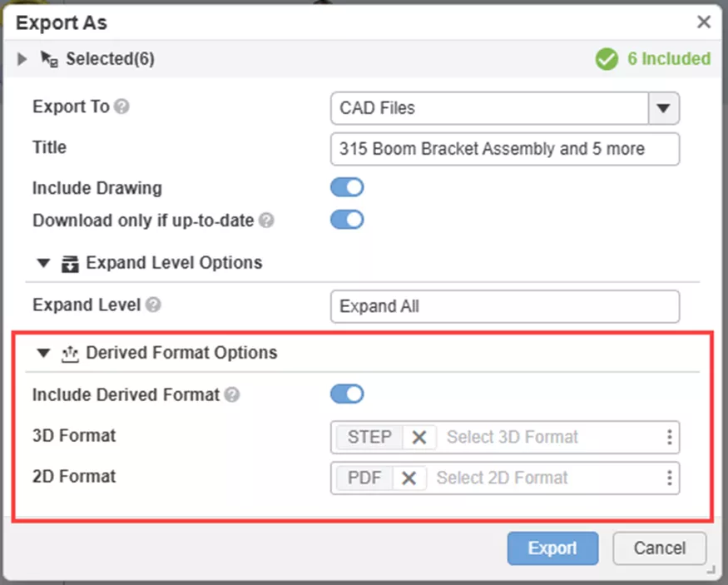Click the selection cursor icon beside Selected(6)

point(47,58)
